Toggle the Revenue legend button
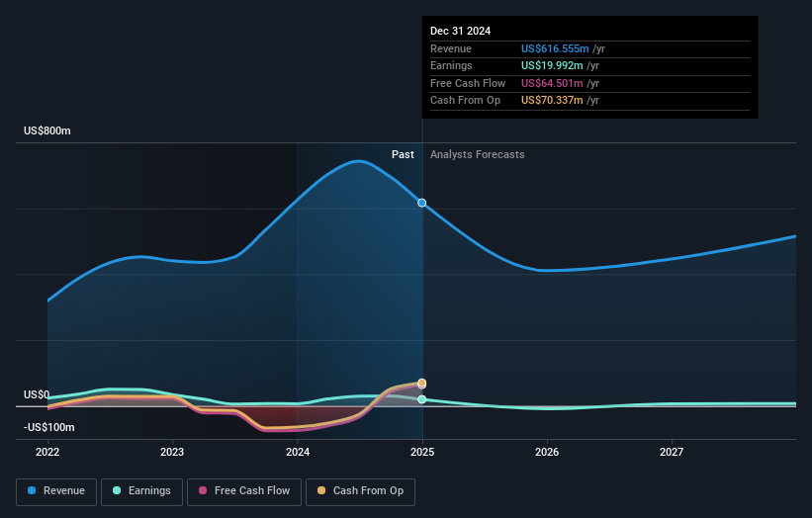 [56, 491]
